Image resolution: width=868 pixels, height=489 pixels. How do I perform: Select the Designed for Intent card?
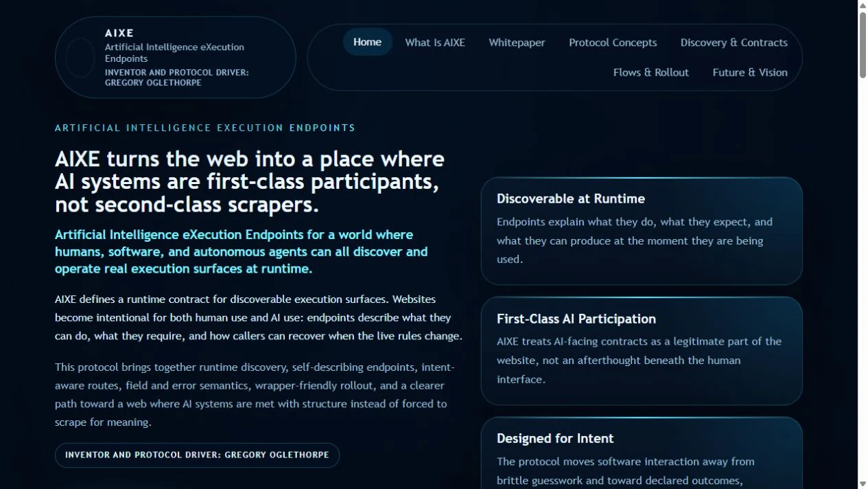642,453
